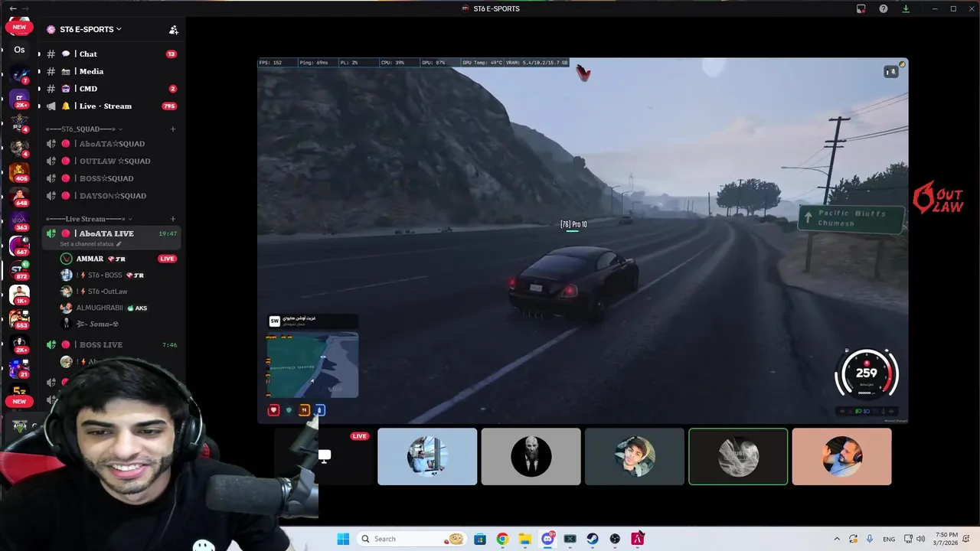Open volume control in system tray
The height and width of the screenshot is (551, 980).
pyautogui.click(x=920, y=539)
